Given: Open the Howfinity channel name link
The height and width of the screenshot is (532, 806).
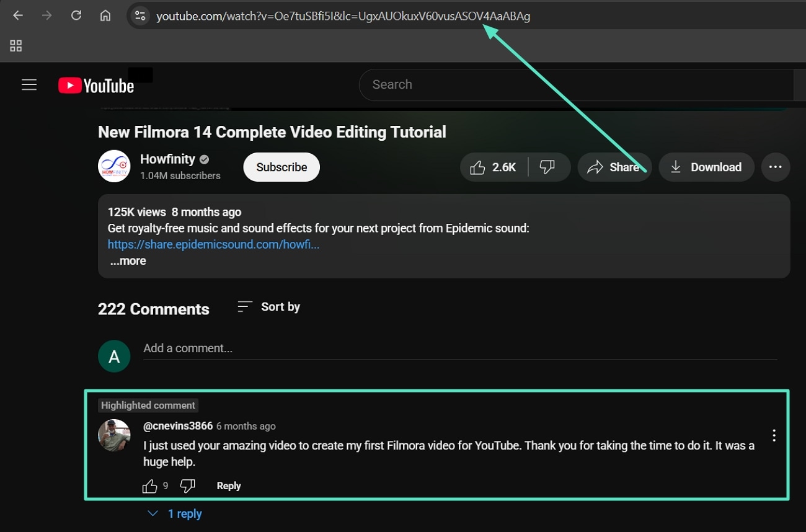Looking at the screenshot, I should [x=167, y=159].
